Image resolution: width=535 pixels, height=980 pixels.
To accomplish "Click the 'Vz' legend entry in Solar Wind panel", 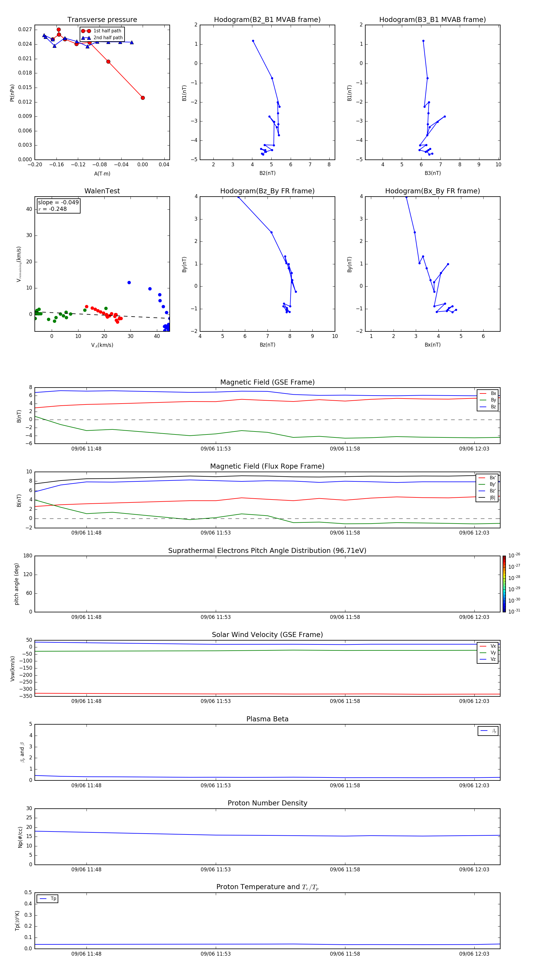I will click(488, 659).
